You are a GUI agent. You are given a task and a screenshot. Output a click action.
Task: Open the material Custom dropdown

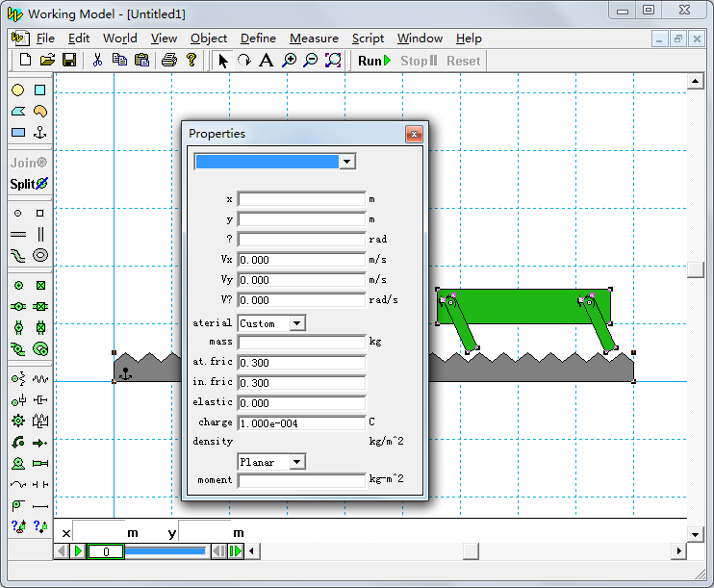tap(297, 323)
